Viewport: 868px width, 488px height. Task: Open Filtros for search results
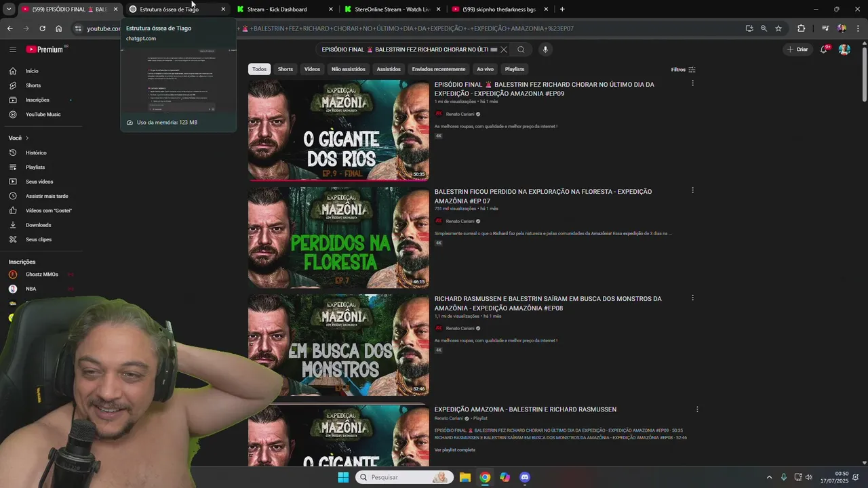(683, 70)
